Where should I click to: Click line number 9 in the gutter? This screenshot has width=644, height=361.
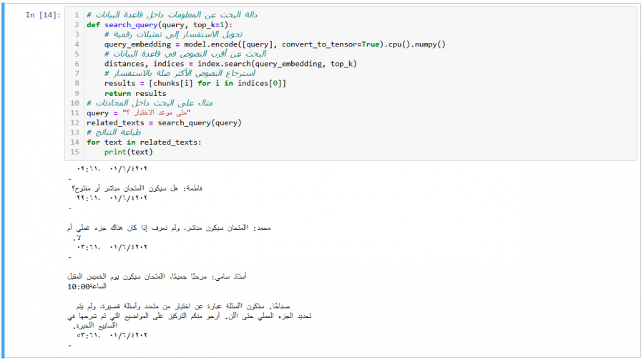pyautogui.click(x=77, y=93)
